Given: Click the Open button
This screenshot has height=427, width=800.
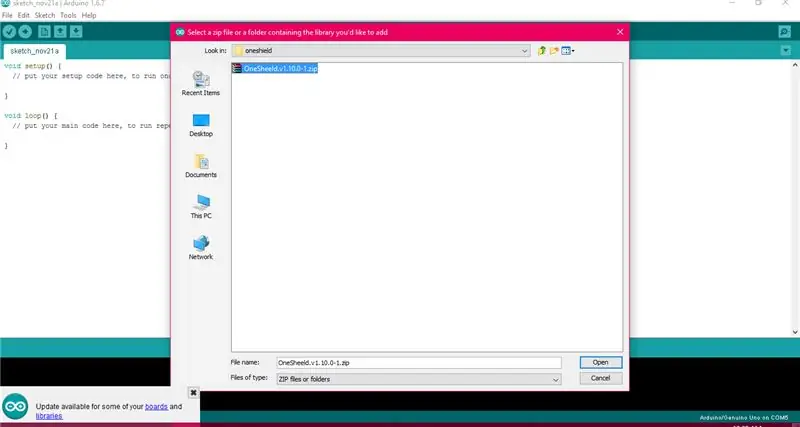Looking at the screenshot, I should pyautogui.click(x=601, y=362).
